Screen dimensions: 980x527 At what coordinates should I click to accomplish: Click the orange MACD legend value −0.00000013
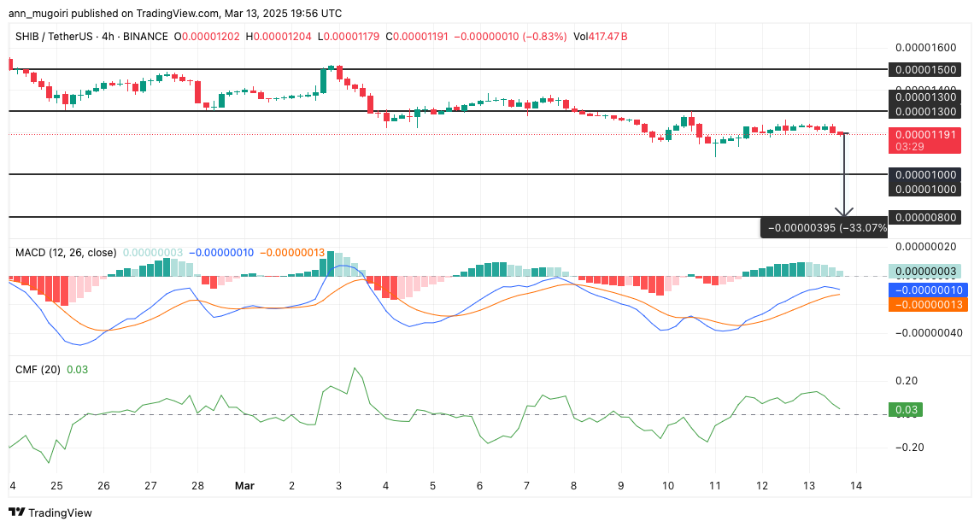pyautogui.click(x=292, y=253)
